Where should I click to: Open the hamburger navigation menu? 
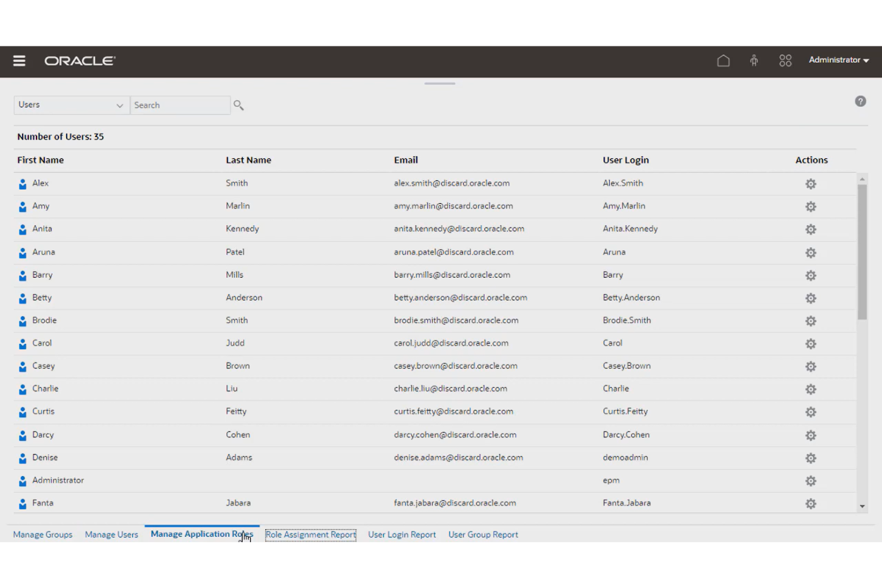point(19,60)
